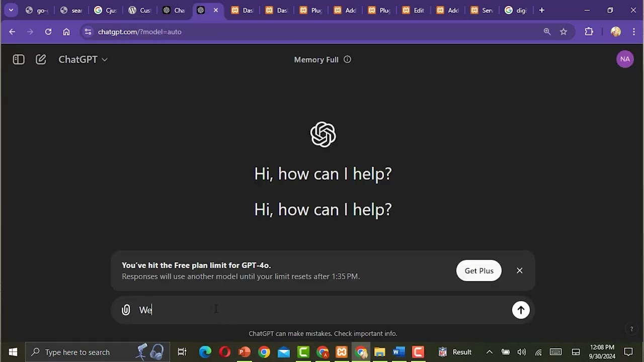Switch to the 'Cus' WordPress tab
Screen dimensions: 644x362
pos(139,10)
